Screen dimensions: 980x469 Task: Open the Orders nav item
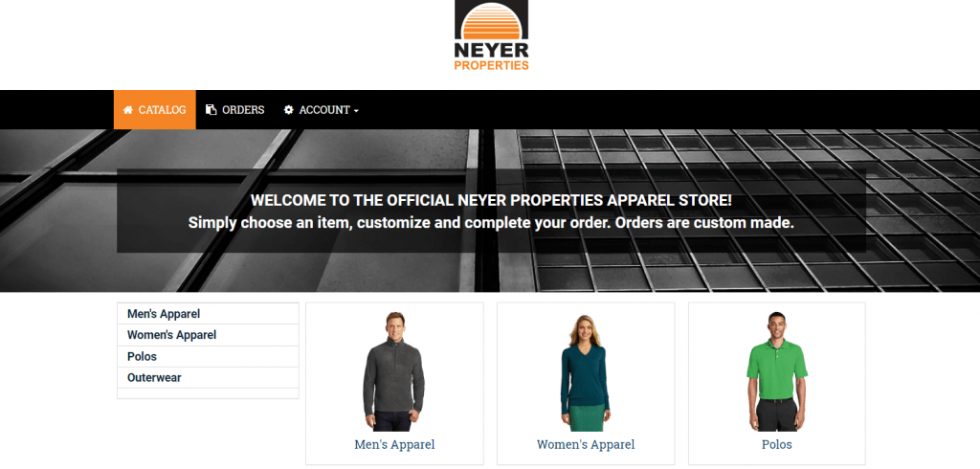click(235, 109)
